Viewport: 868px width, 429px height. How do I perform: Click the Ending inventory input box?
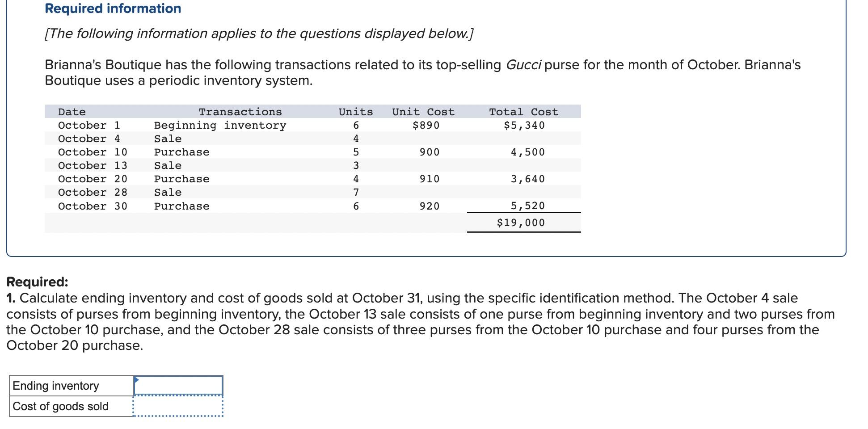coord(179,385)
